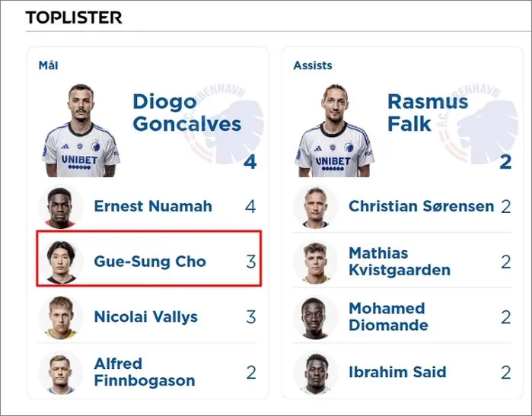The height and width of the screenshot is (416, 532).
Task: Click Diogo Goncalves player photo
Action: coord(81,131)
